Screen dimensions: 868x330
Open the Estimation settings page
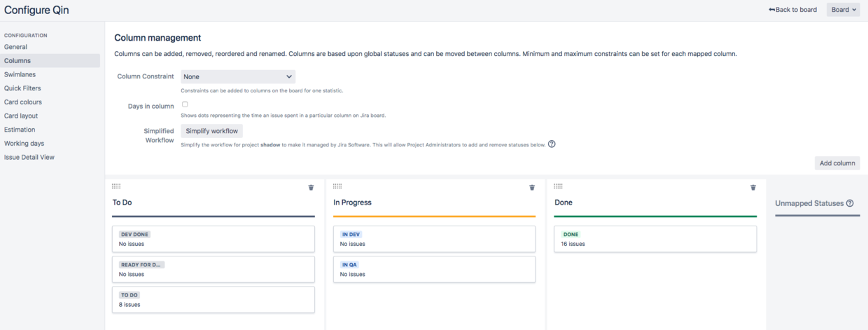pos(20,130)
